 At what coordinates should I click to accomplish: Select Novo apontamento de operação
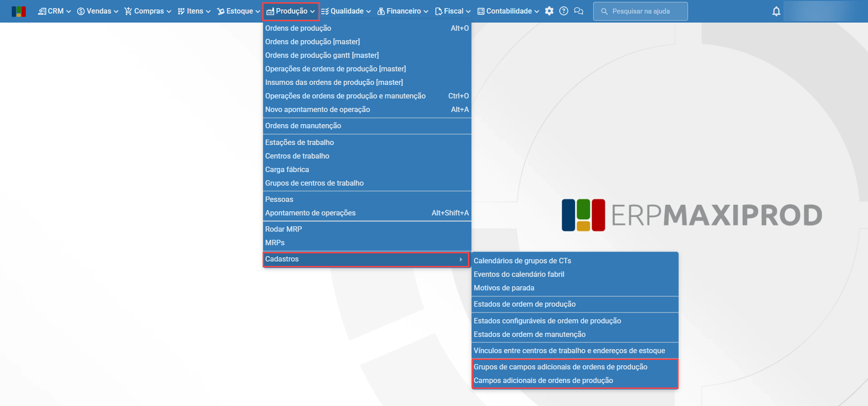click(x=367, y=109)
